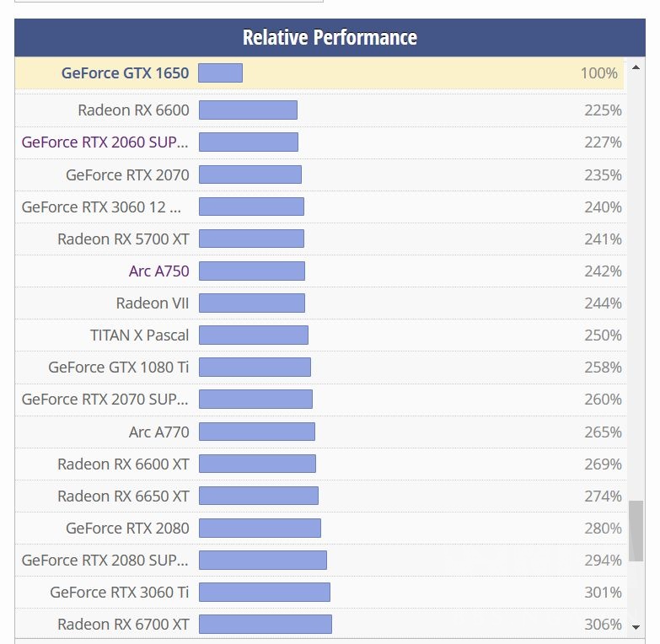The height and width of the screenshot is (644, 660).
Task: Open the Radeon VII link
Action: pyautogui.click(x=153, y=303)
